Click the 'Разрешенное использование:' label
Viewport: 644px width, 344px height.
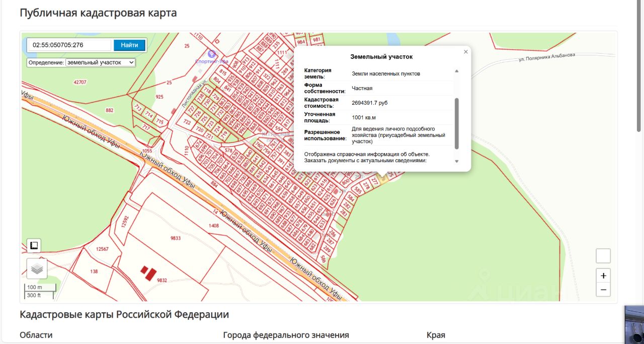point(326,135)
